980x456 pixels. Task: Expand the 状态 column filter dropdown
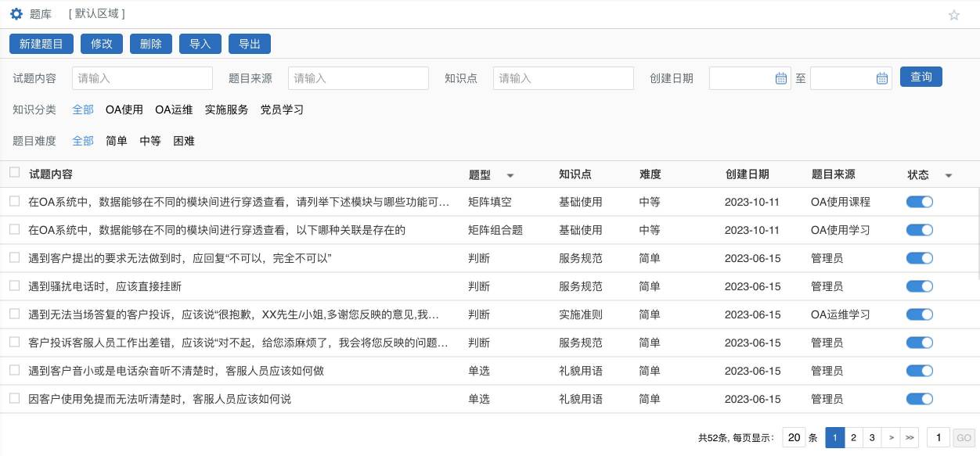pyautogui.click(x=949, y=175)
